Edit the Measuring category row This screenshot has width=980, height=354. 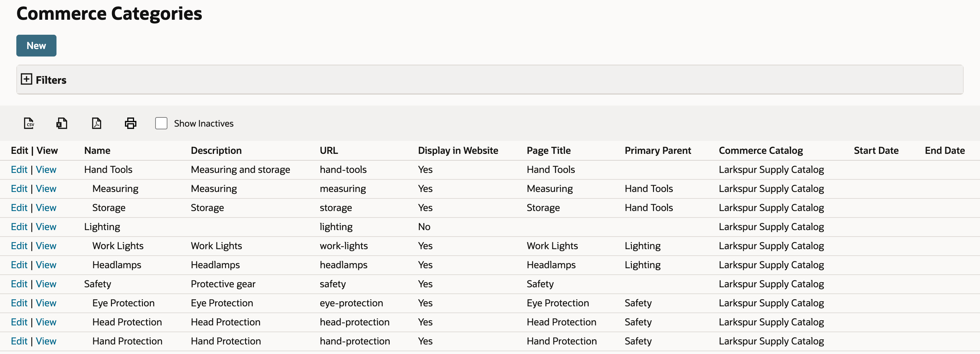[19, 189]
